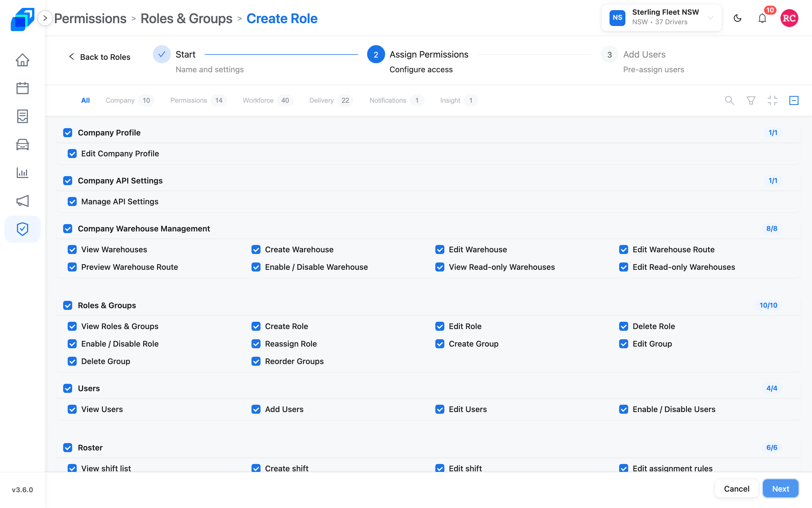Image resolution: width=812 pixels, height=508 pixels.
Task: Open the Calendar sidebar icon
Action: pyautogui.click(x=23, y=88)
